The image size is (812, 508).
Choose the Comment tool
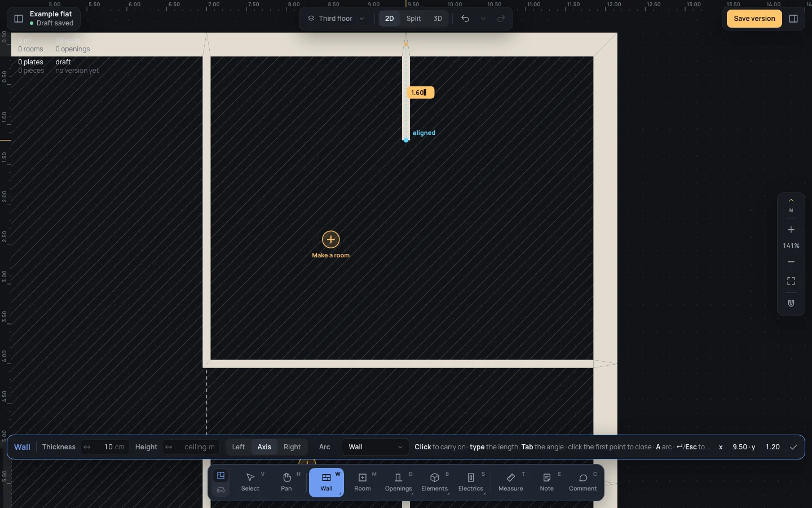(x=583, y=483)
